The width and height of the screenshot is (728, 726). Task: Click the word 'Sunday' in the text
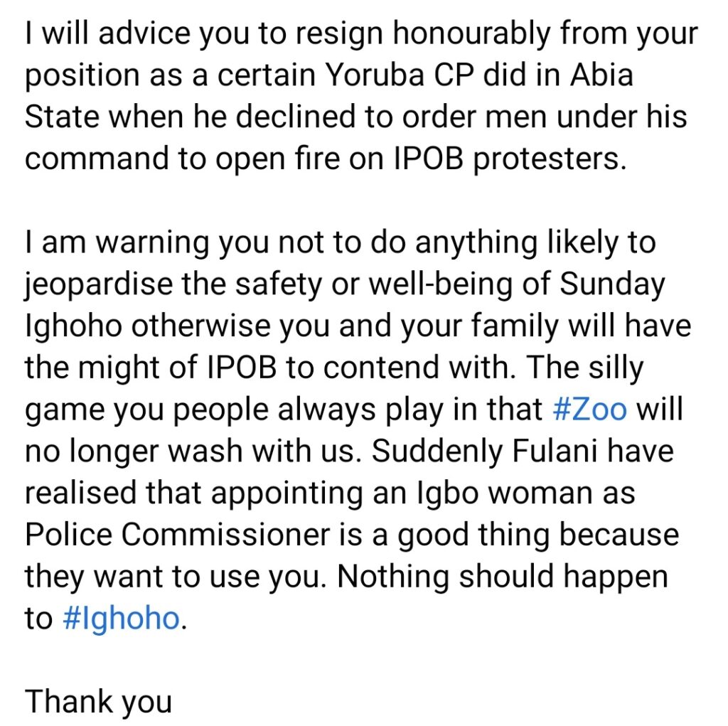[612, 284]
